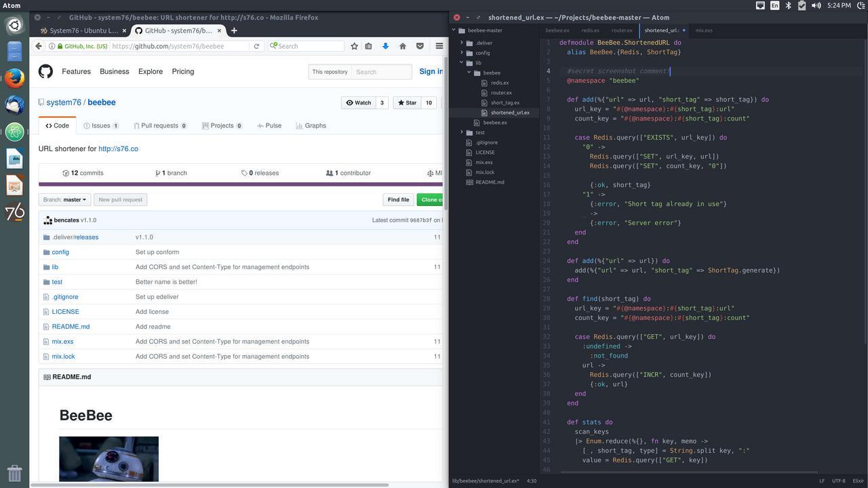
Task: Open new Firefox tab with plus icon
Action: (x=234, y=30)
